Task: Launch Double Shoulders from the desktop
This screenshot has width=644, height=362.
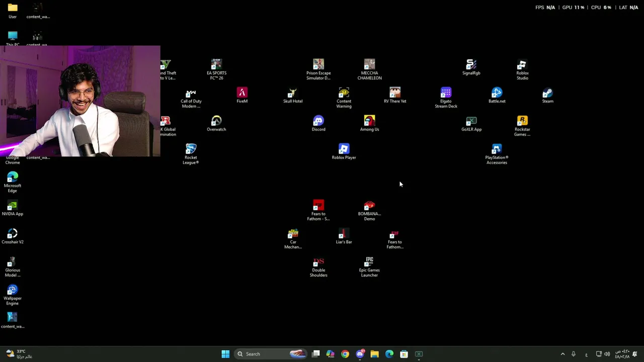Action: click(318, 266)
